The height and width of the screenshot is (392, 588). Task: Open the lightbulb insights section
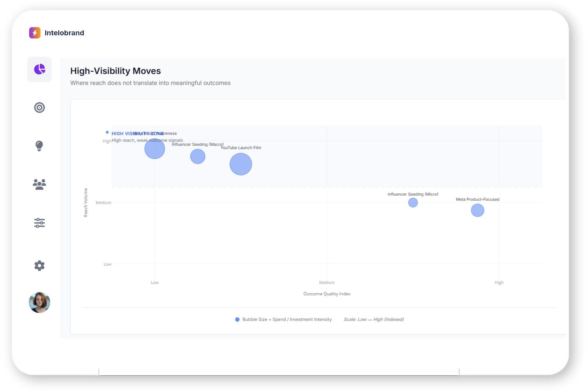pyautogui.click(x=39, y=146)
